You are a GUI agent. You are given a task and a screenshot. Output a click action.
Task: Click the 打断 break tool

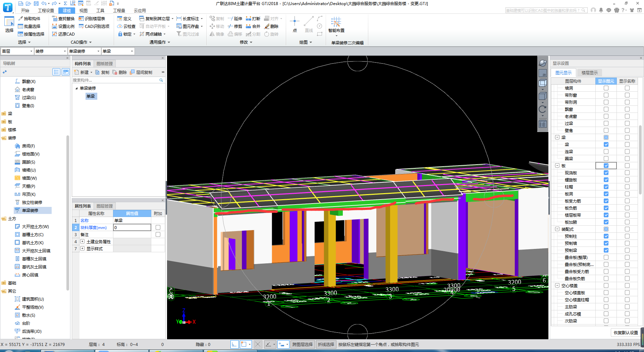pos(253,18)
